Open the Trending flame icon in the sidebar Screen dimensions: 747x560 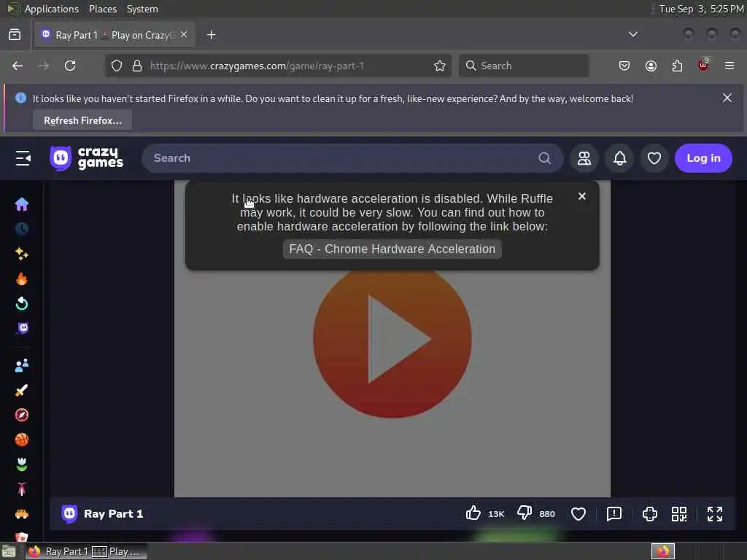pyautogui.click(x=22, y=279)
